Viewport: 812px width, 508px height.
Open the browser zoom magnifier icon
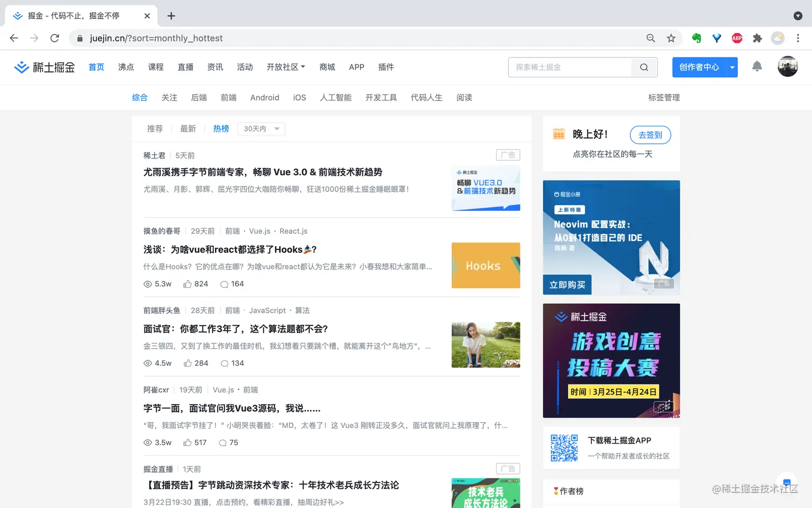point(651,38)
